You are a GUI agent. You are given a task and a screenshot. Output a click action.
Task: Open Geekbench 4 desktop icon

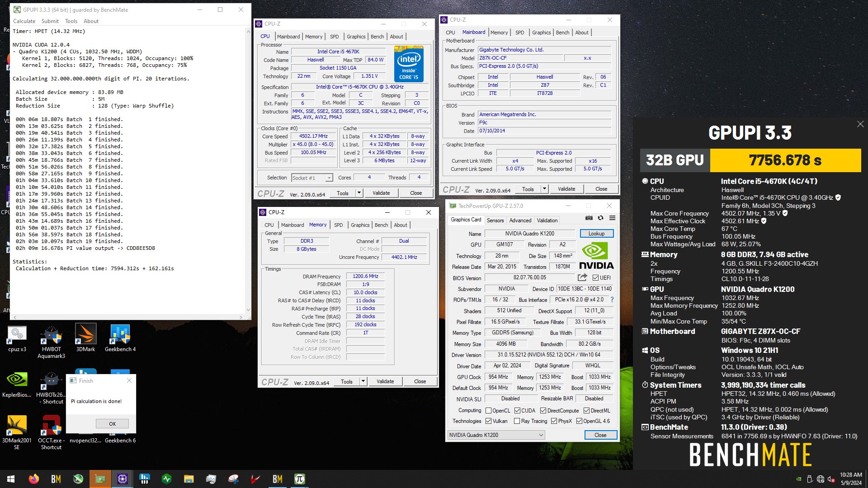click(x=120, y=338)
